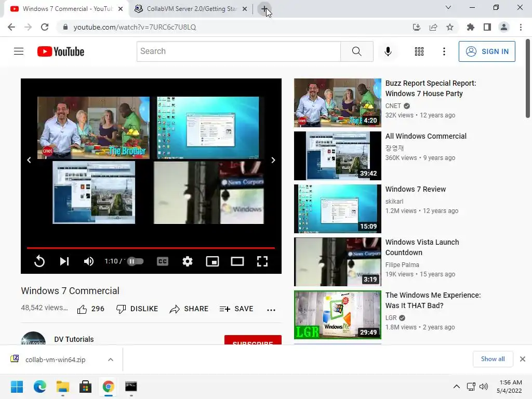The image size is (532, 399).
Task: Reload the current page
Action: pyautogui.click(x=45, y=27)
